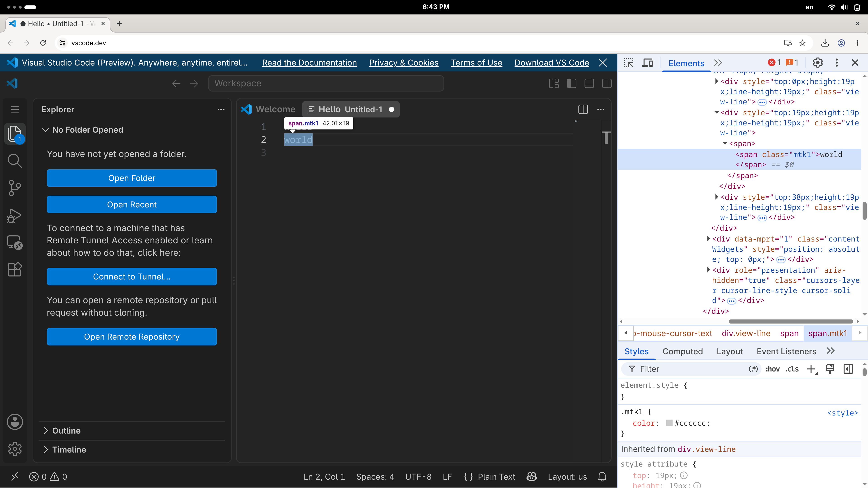Click the Open Recent button
This screenshot has height=488, width=868.
pyautogui.click(x=132, y=205)
